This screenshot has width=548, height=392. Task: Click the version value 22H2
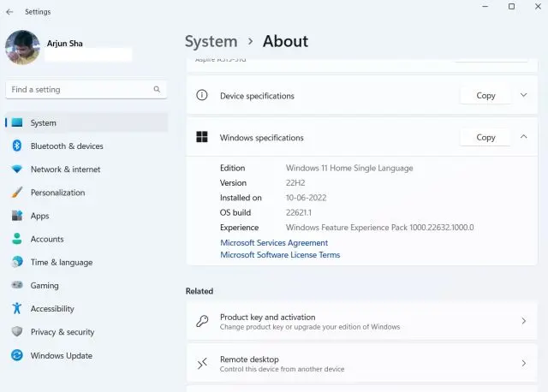click(295, 182)
